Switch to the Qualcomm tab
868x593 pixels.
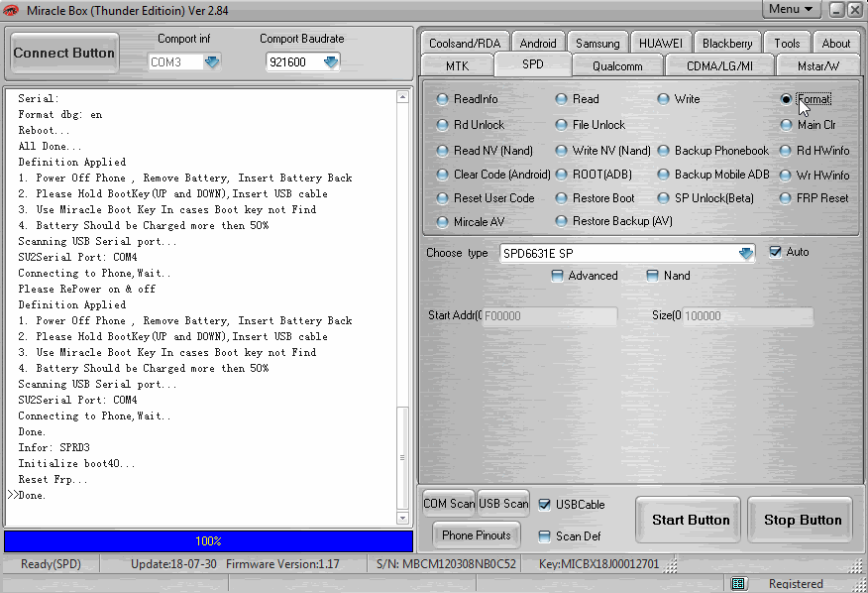pyautogui.click(x=617, y=66)
